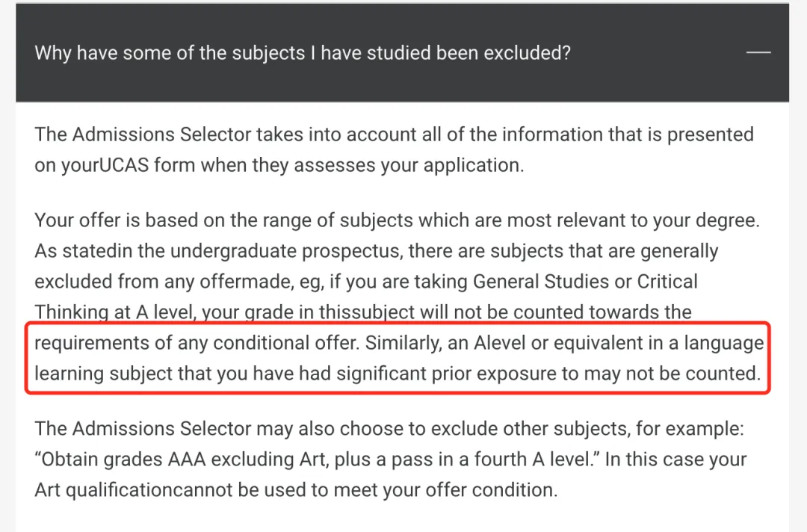Click the 'Why have some subjects been excluded?' heading
The width and height of the screenshot is (807, 532).
coord(303,53)
